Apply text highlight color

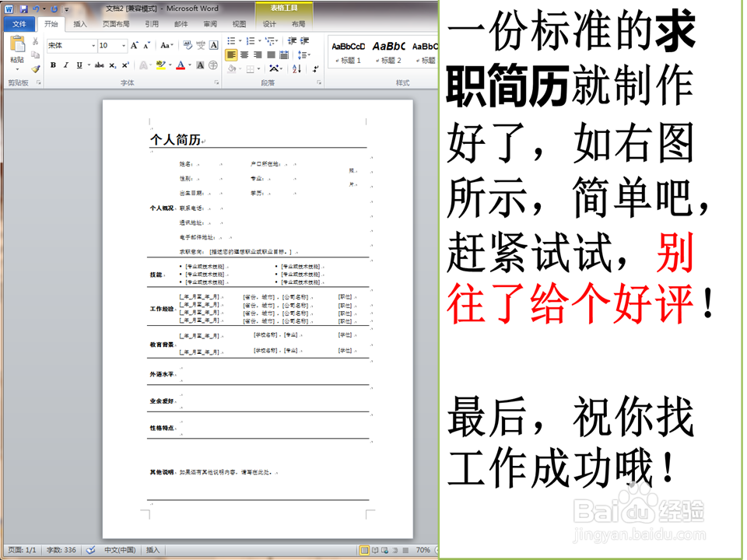pos(161,65)
